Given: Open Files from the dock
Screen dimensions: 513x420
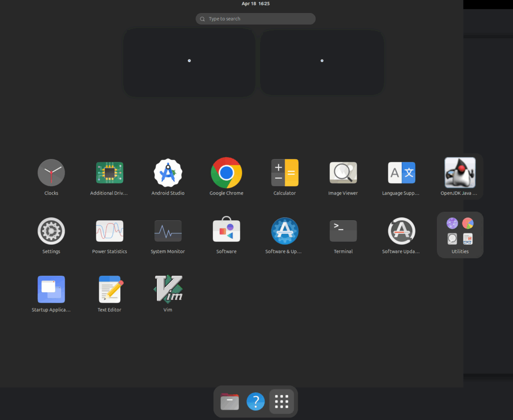Looking at the screenshot, I should coord(229,401).
